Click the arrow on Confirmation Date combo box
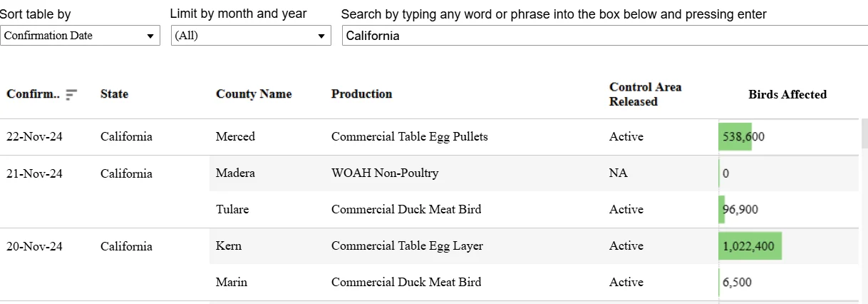 150,36
